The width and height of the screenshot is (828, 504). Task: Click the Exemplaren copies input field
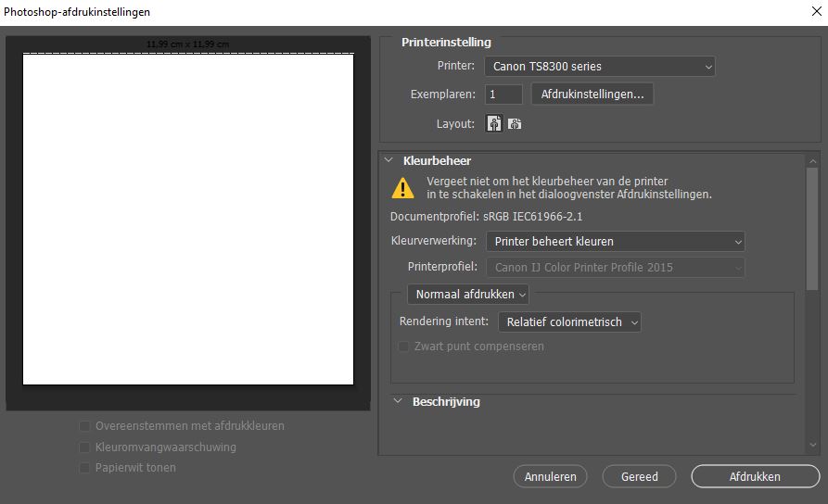tap(503, 94)
